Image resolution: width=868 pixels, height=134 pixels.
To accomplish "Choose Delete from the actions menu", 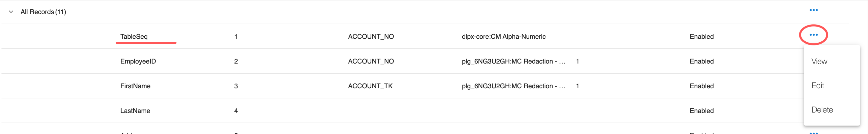I will click(x=822, y=110).
